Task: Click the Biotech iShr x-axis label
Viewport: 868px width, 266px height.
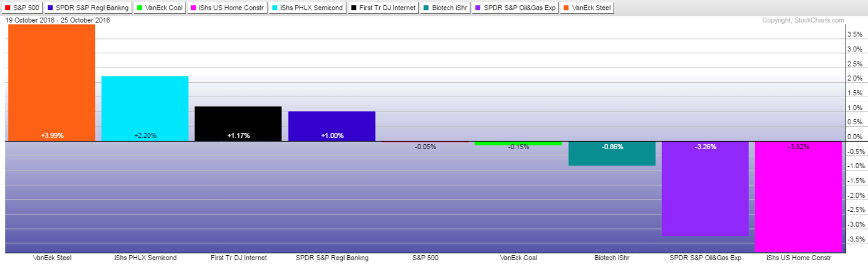Action: pyautogui.click(x=612, y=258)
